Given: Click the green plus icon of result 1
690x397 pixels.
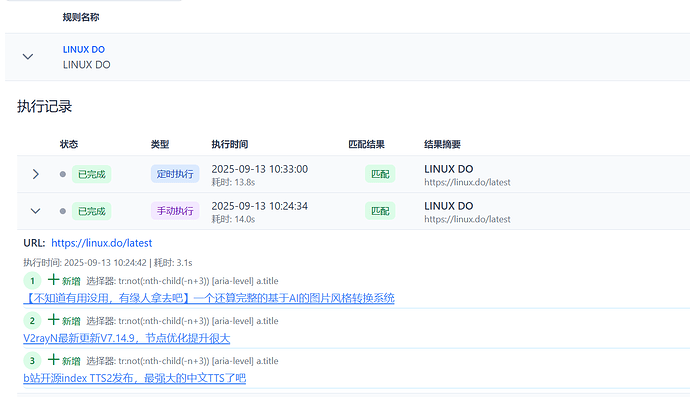Looking at the screenshot, I should pyautogui.click(x=53, y=279).
